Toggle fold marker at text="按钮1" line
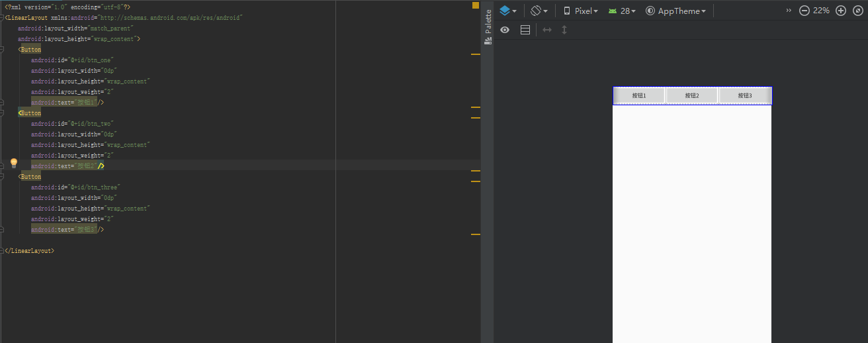 coord(2,103)
